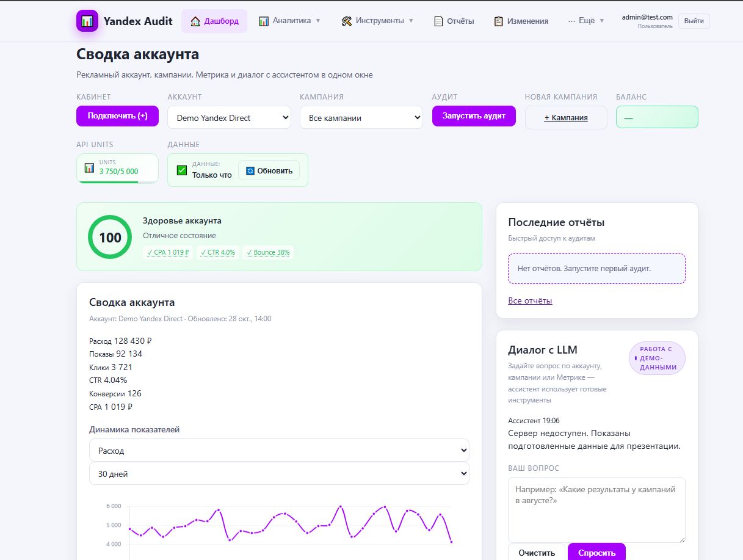This screenshot has width=743, height=560.
Task: Click the Ваш вопрос text area
Action: tap(596, 509)
